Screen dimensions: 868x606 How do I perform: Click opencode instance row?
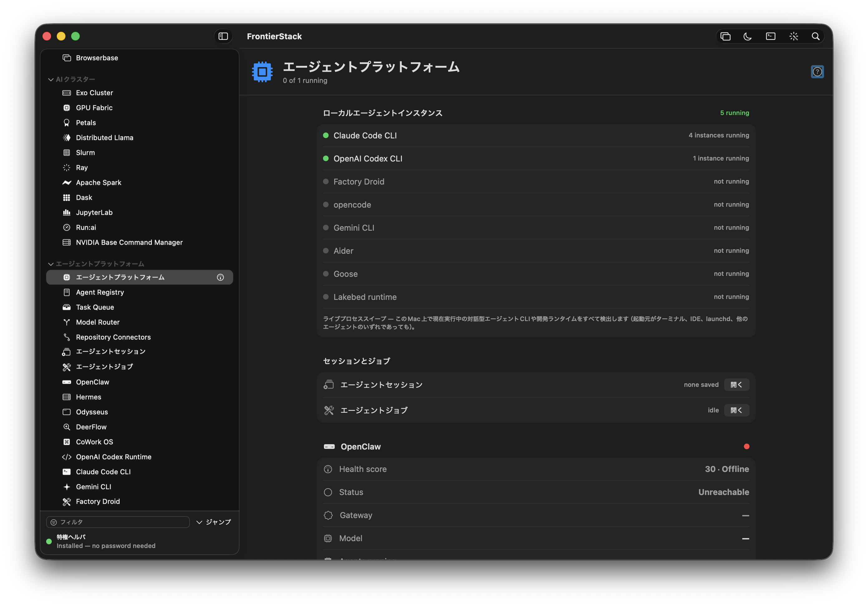(x=536, y=204)
